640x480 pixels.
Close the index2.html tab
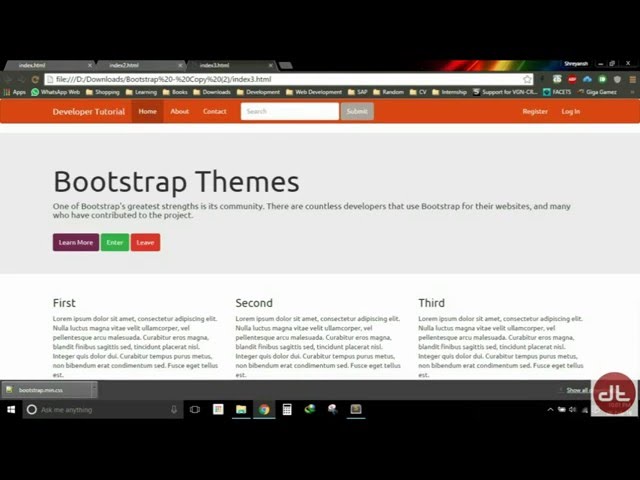pos(180,65)
